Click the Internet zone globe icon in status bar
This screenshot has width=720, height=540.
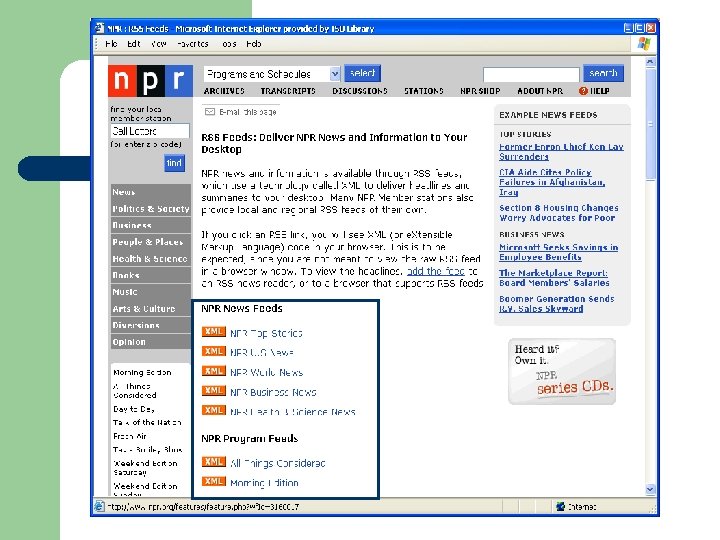pyautogui.click(x=560, y=506)
